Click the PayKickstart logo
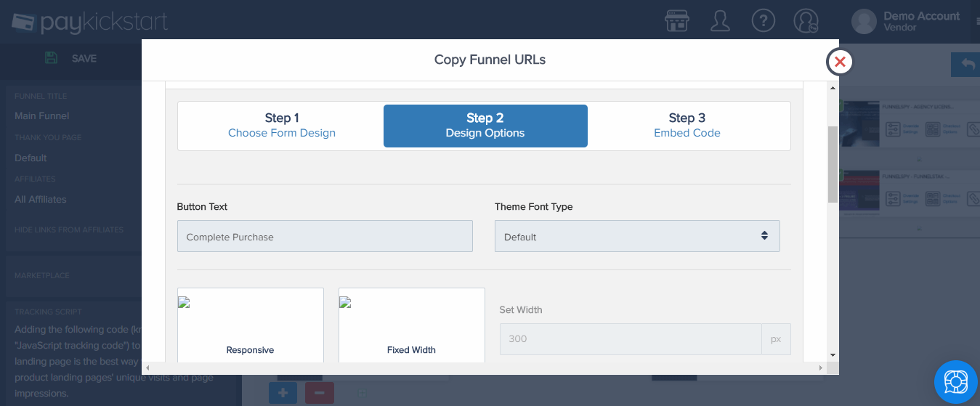This screenshot has width=980, height=406. pyautogui.click(x=89, y=22)
